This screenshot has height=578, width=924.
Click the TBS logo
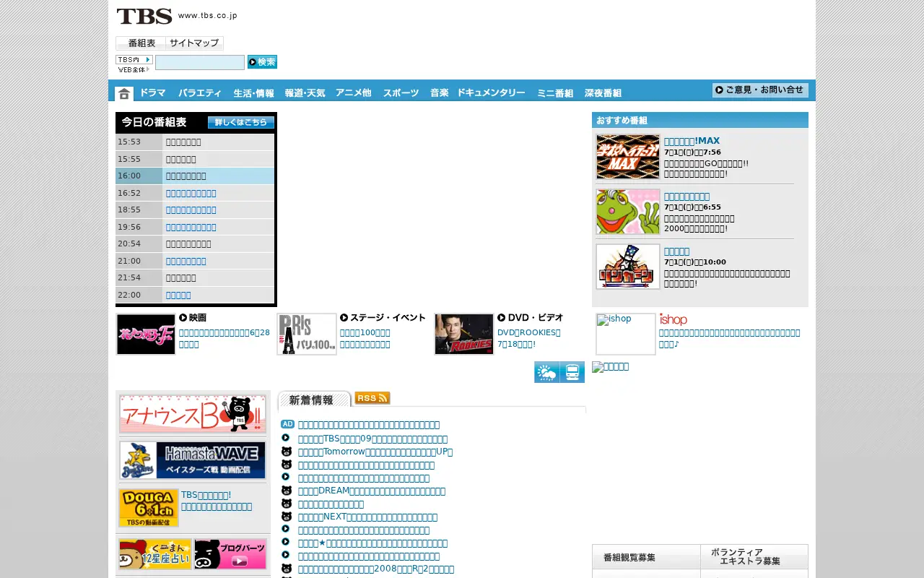pyautogui.click(x=144, y=16)
